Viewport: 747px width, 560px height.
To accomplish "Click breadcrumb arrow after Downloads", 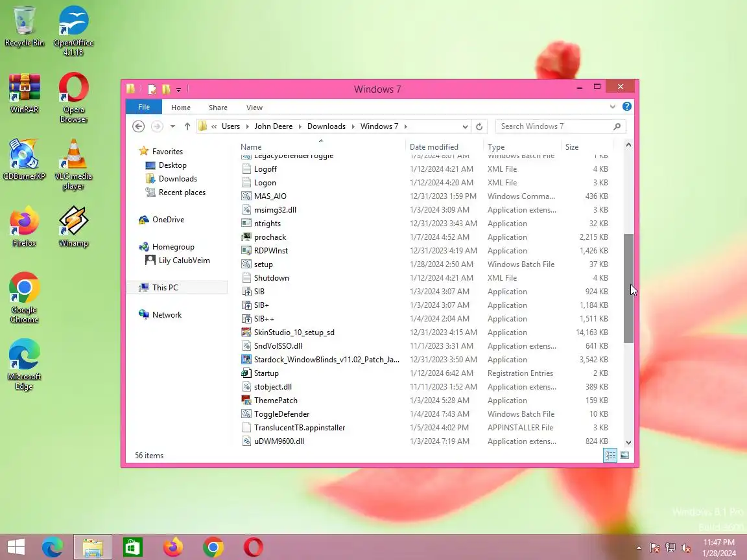I will tap(353, 126).
